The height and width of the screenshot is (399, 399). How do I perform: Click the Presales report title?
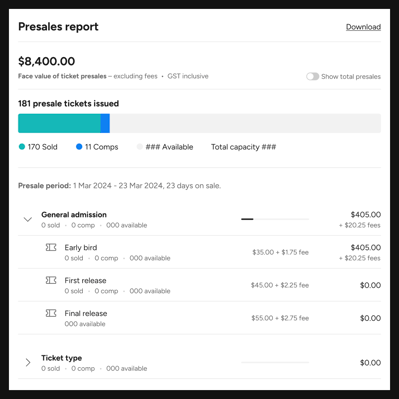58,27
